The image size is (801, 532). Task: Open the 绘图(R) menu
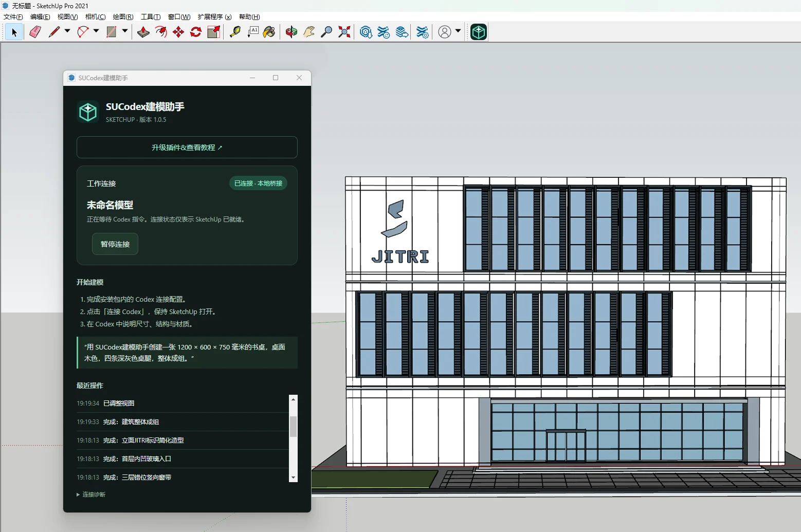pyautogui.click(x=123, y=17)
